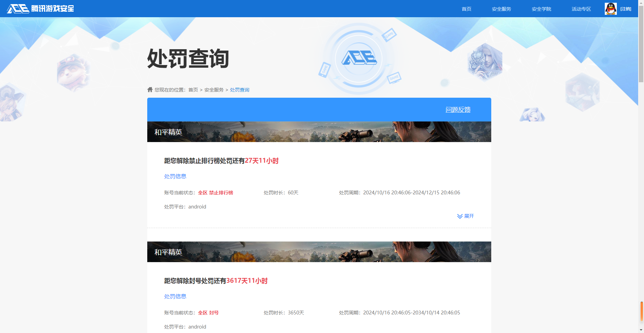Click 处罚信息 under the leaderboard ban
Image resolution: width=644 pixels, height=333 pixels.
[x=175, y=176]
